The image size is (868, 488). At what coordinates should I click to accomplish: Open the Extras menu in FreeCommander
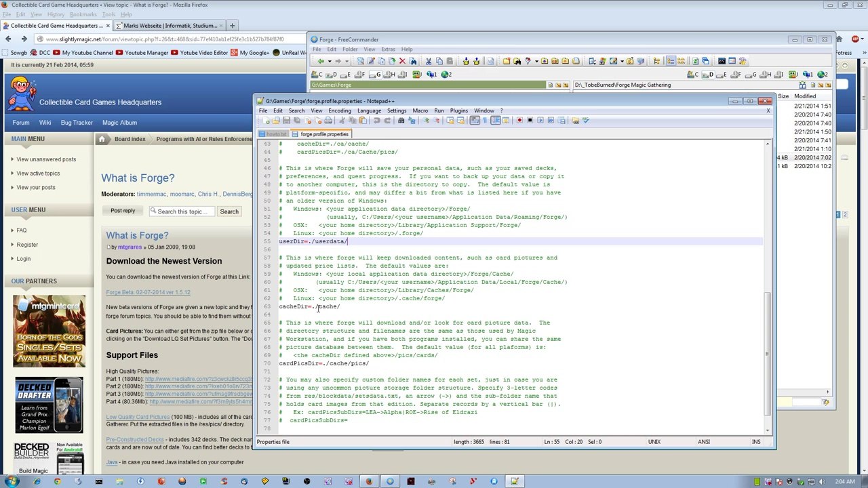tap(388, 49)
